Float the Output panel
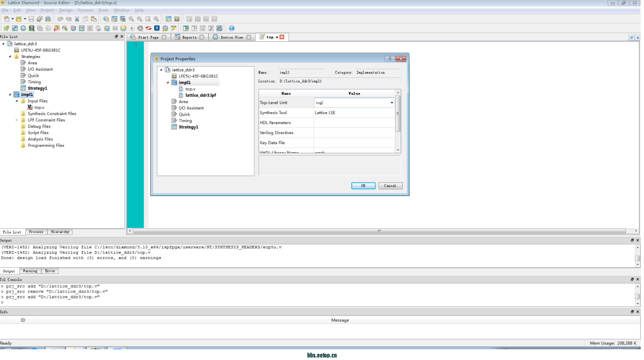 tap(632, 240)
